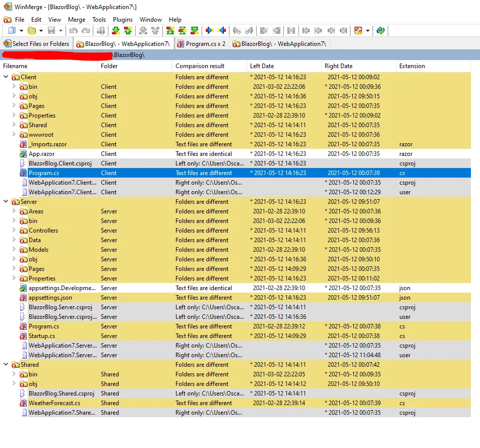480x448 pixels.
Task: Switch to Select Files or Folders tab
Action: (36, 44)
